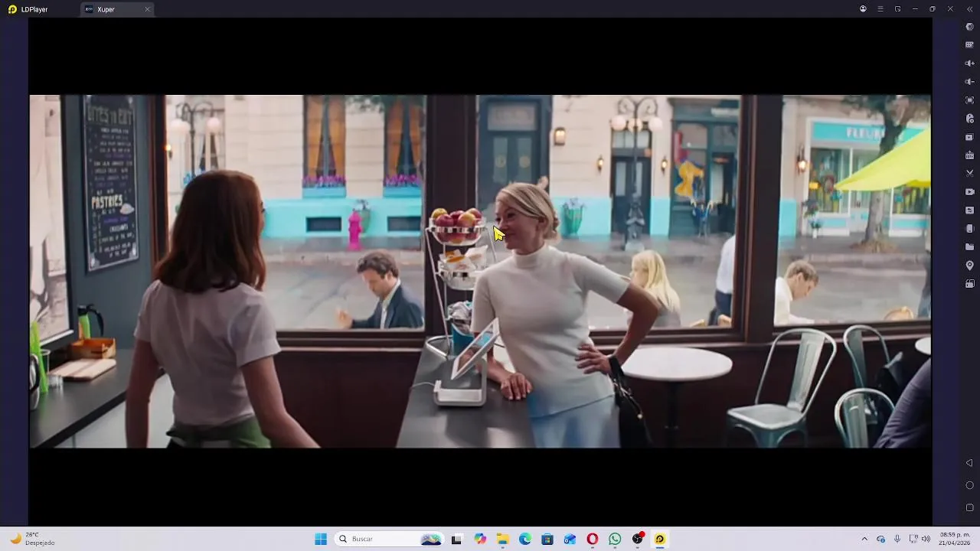Open OBS Studio icon on the taskbar
The width and height of the screenshot is (980, 551).
coord(638,539)
